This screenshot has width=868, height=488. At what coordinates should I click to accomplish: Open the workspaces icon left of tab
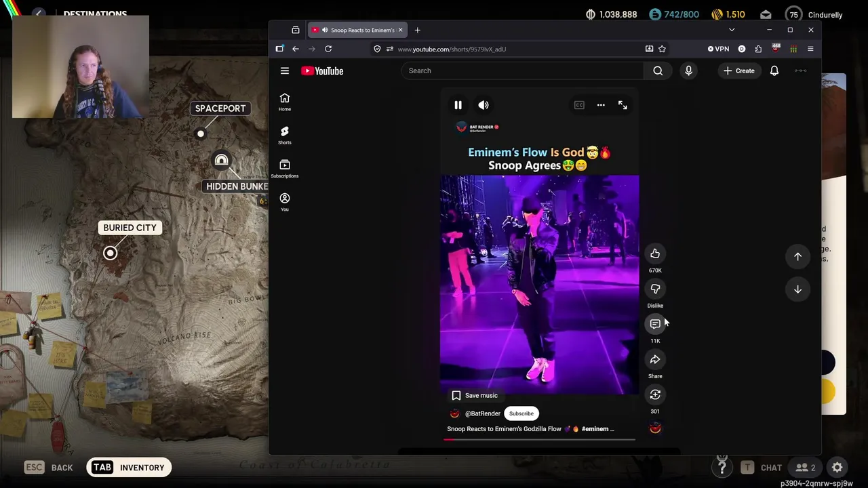[x=296, y=30]
